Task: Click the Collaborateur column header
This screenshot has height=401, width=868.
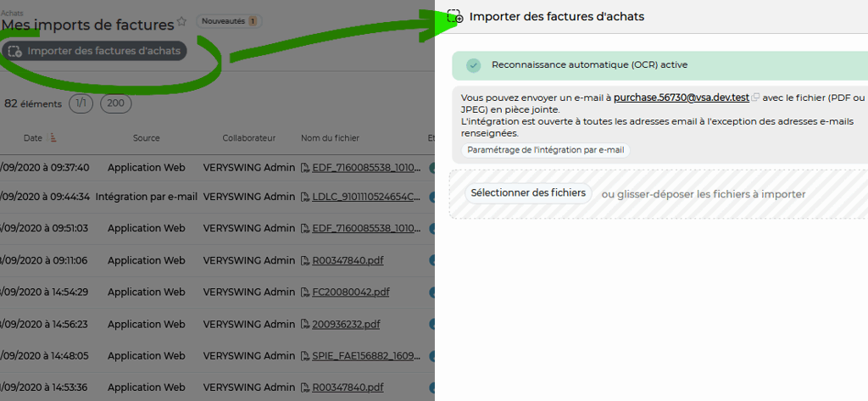Action: pos(249,138)
